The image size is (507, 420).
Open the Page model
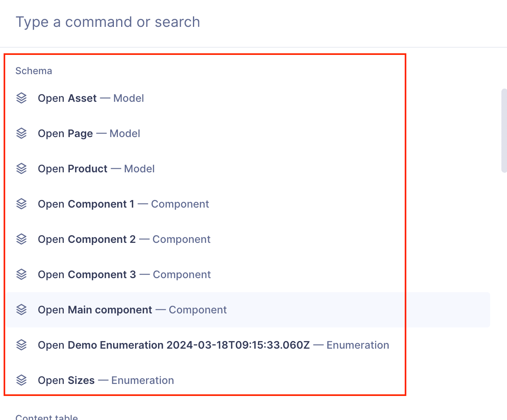point(89,133)
